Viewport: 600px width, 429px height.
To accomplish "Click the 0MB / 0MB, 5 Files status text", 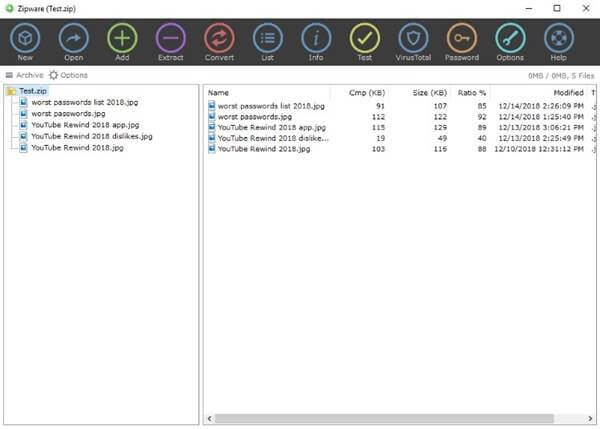I will click(x=561, y=76).
